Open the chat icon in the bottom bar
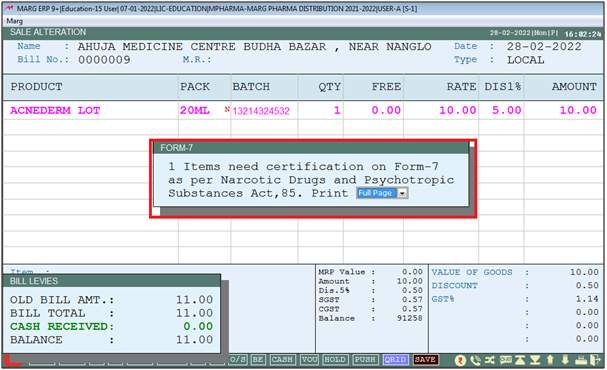 click(506, 360)
